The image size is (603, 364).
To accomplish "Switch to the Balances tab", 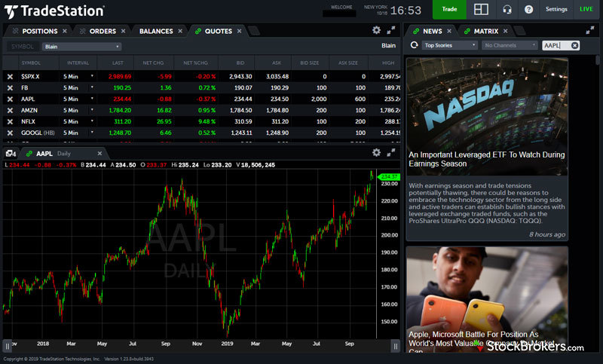I will coord(156,31).
